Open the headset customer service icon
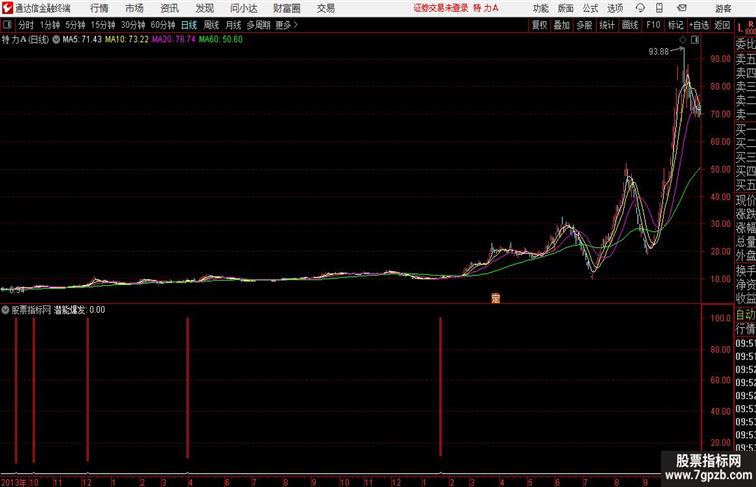This screenshot has width=756, height=487. click(640, 8)
